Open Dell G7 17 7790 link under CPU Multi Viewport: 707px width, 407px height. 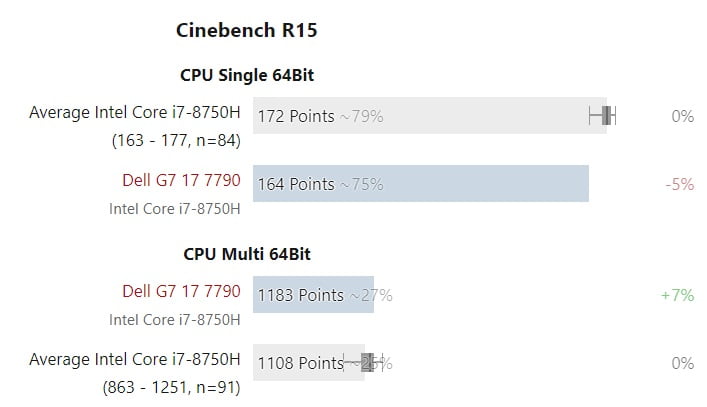point(181,292)
